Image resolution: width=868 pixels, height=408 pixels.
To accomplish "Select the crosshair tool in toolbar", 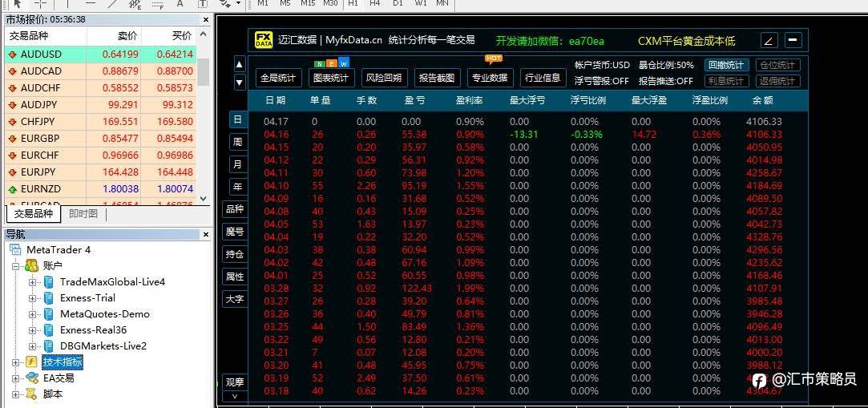I will [41, 2].
